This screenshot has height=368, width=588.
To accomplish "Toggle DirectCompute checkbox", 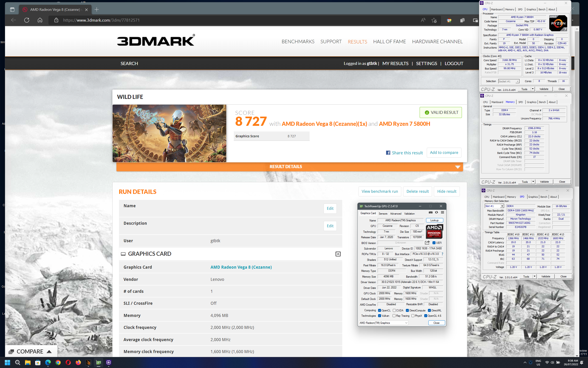I will 407,310.
